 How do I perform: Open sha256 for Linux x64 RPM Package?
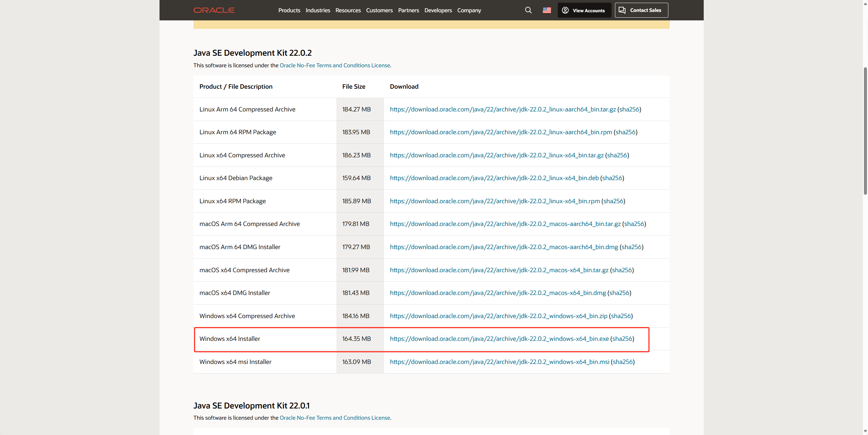(613, 201)
